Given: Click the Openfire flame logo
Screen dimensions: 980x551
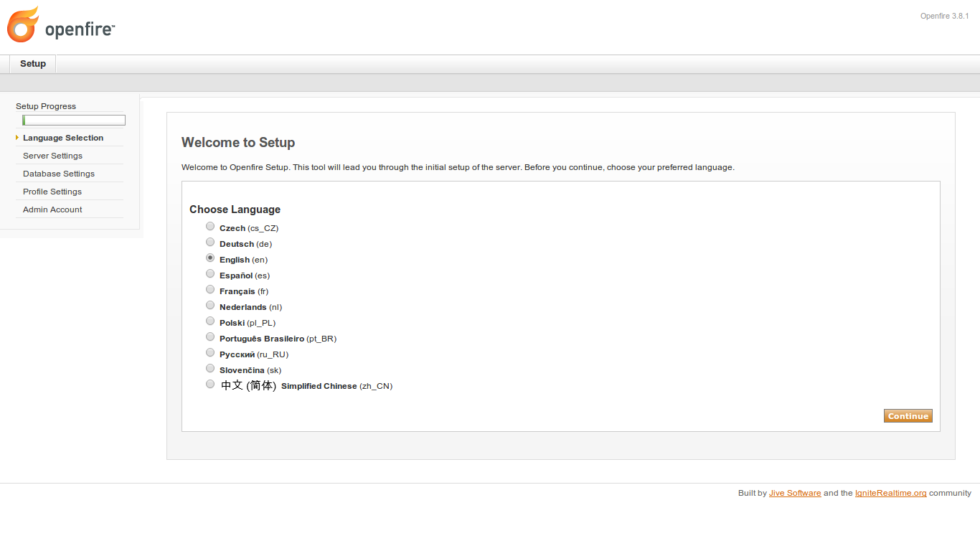Looking at the screenshot, I should click(23, 24).
